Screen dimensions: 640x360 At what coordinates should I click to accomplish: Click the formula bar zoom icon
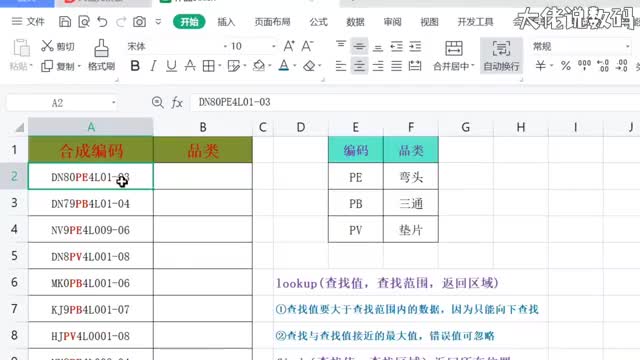click(158, 102)
